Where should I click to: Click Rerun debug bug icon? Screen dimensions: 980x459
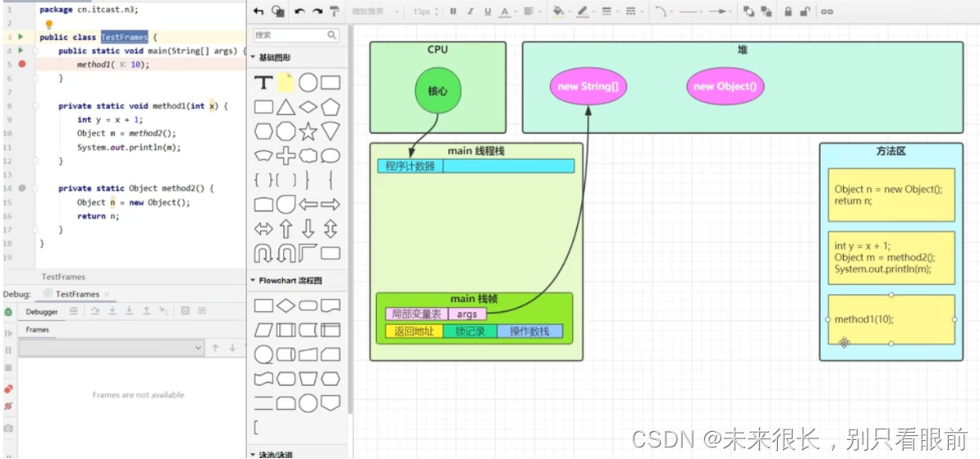[x=8, y=311]
